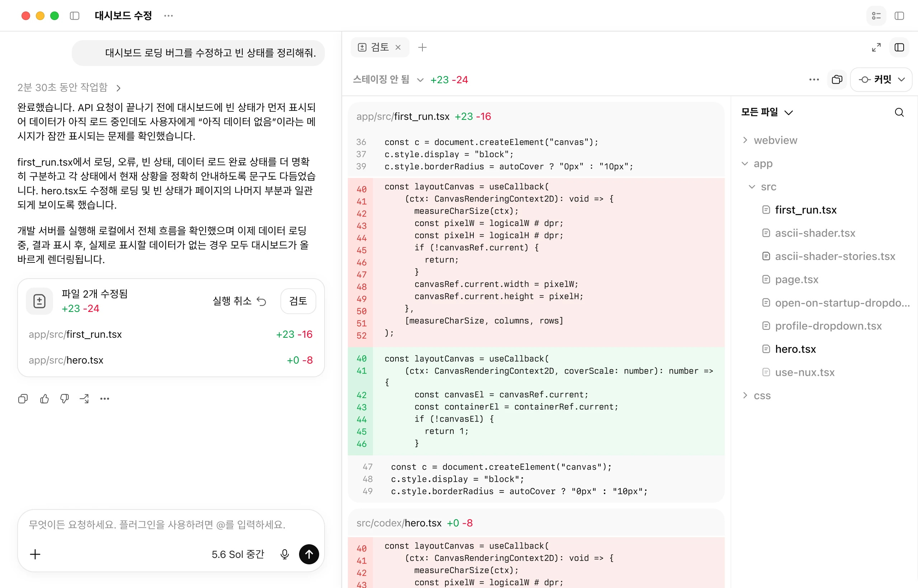Click removed line 42 'measureCharSize(ctx);' in first_run.tsx
918x588 pixels.
click(x=536, y=211)
